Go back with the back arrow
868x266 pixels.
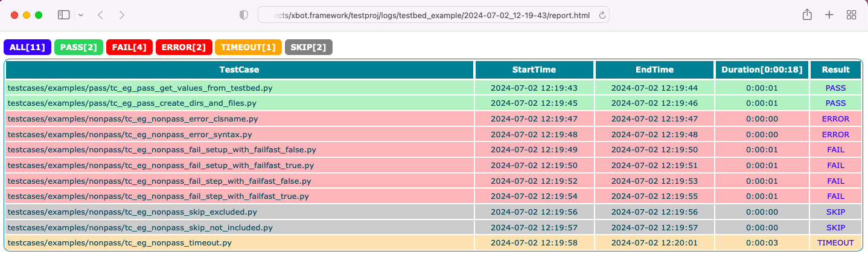point(101,15)
